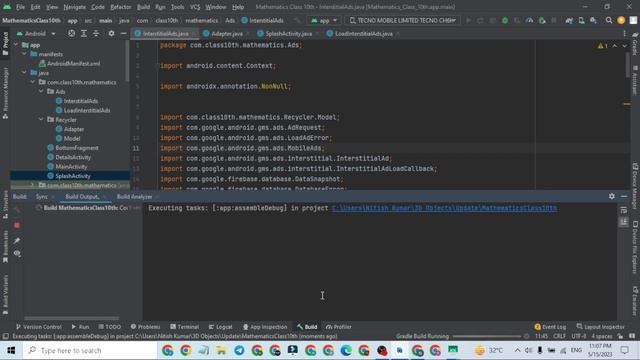Open Build panel gear settings
Screen dimensions: 640x360
click(x=611, y=196)
